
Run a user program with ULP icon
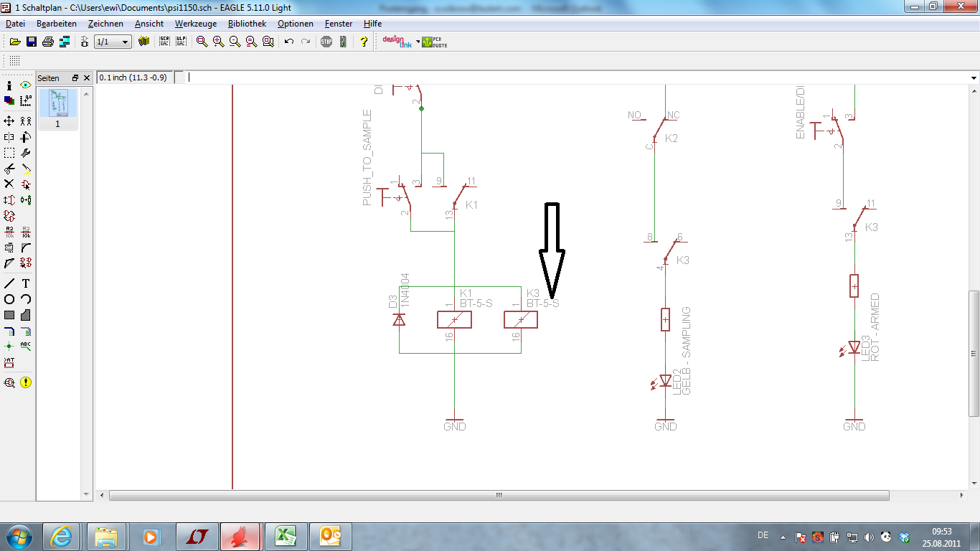(x=181, y=42)
